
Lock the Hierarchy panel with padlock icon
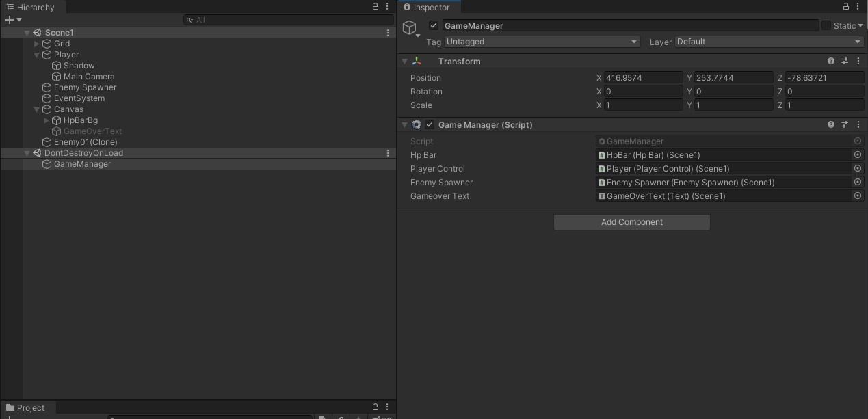pyautogui.click(x=376, y=6)
